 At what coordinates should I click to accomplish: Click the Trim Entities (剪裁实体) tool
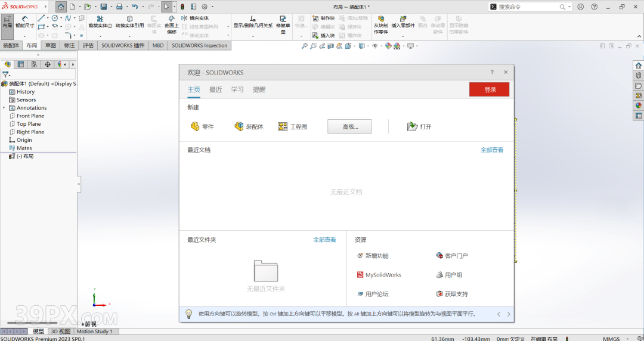[x=100, y=22]
